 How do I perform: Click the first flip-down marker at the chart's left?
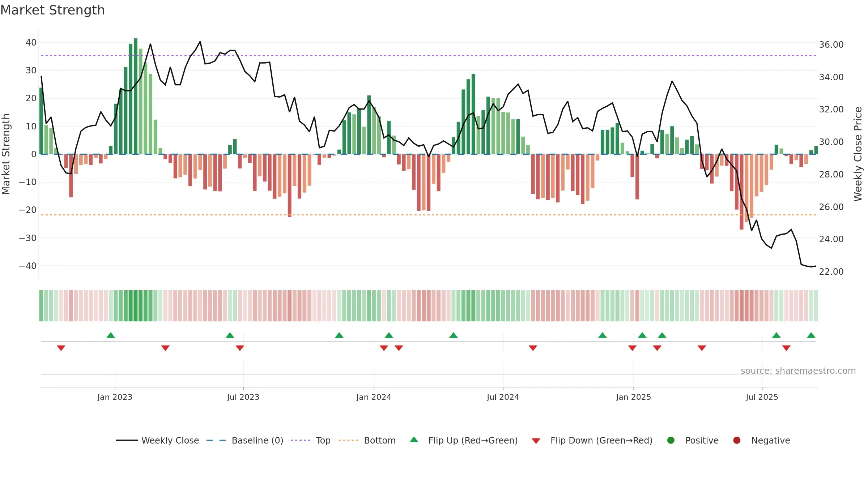click(61, 348)
